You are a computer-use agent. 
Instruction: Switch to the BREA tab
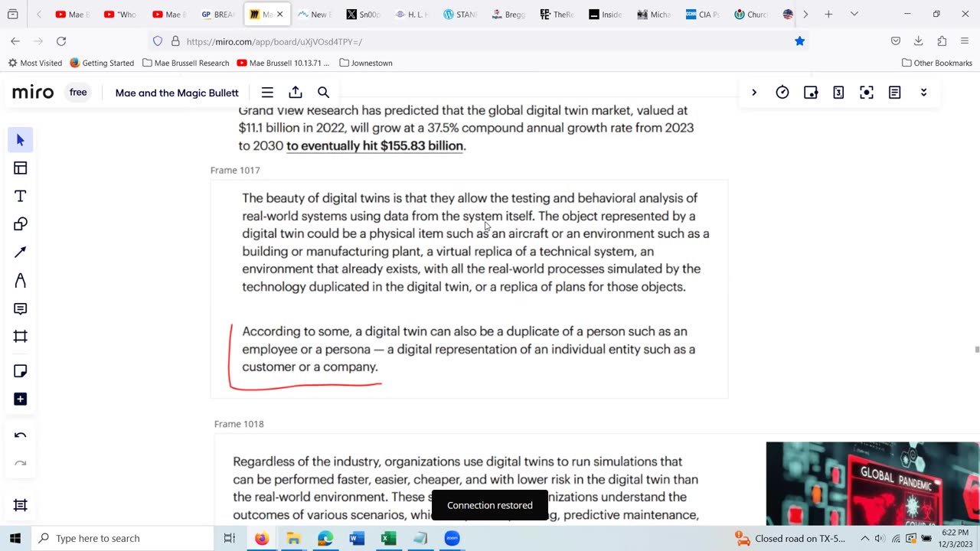pos(217,14)
